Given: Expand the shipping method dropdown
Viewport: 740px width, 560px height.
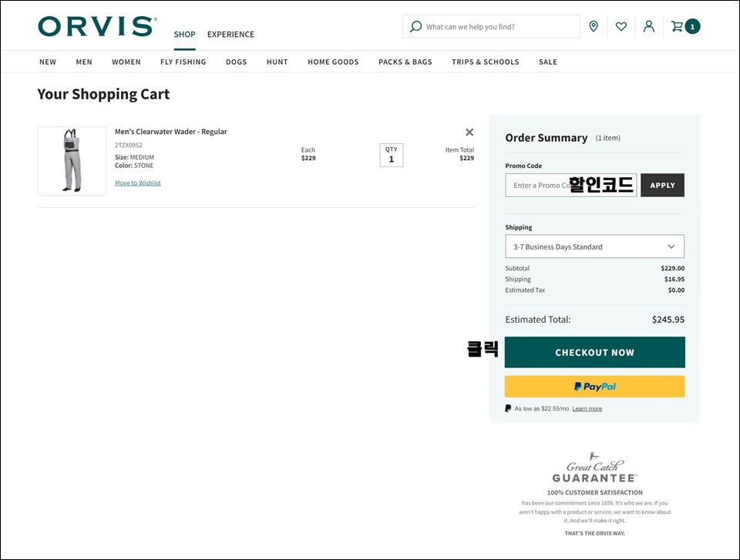Looking at the screenshot, I should (594, 246).
